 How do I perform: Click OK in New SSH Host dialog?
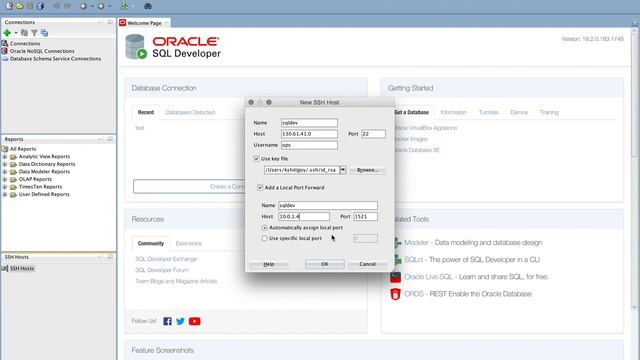324,264
